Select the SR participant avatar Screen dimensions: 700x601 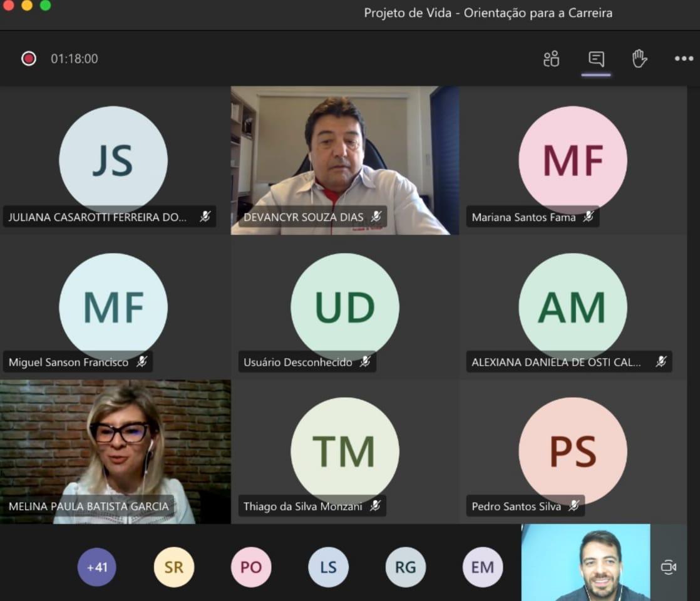pyautogui.click(x=174, y=567)
